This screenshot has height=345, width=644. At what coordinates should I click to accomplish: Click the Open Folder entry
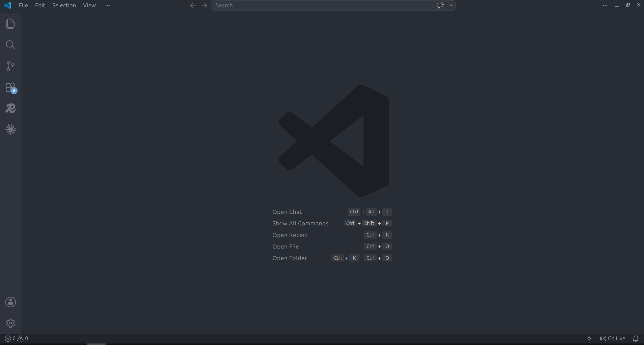[290, 258]
